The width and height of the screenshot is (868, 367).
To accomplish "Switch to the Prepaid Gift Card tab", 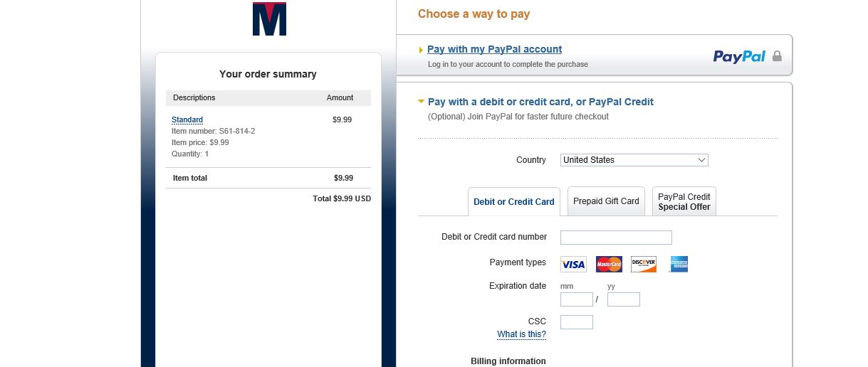I will (606, 201).
